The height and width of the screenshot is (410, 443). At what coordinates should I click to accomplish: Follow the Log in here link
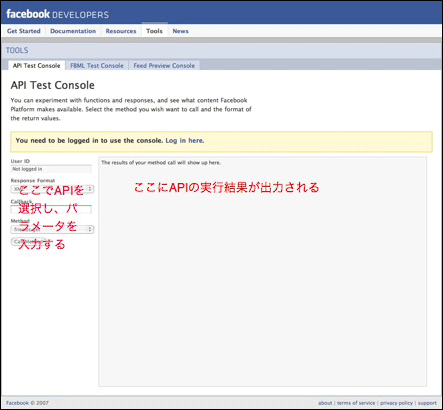click(185, 140)
